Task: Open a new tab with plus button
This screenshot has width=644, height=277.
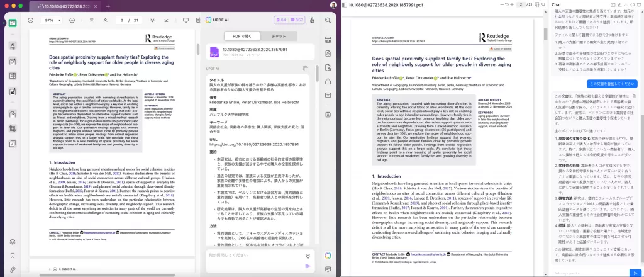Action: pos(108,6)
